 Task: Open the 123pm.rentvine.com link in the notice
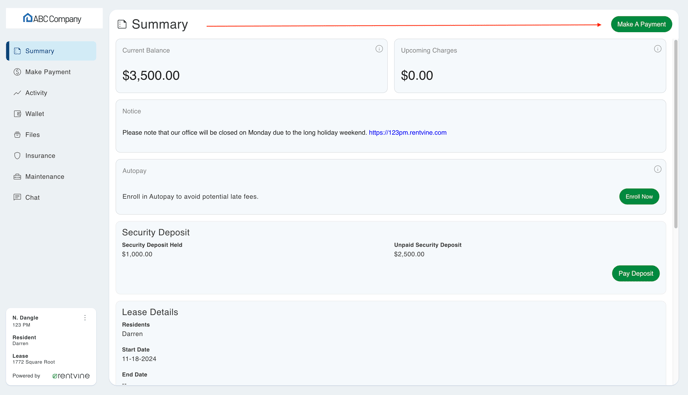[408, 133]
